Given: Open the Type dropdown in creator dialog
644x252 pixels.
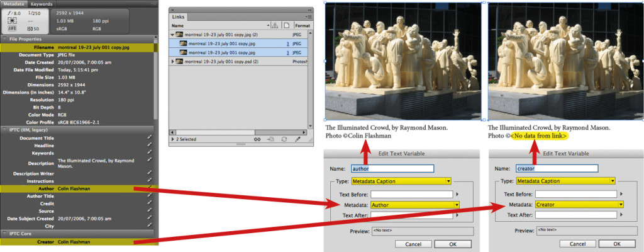Looking at the screenshot, I should click(x=565, y=181).
